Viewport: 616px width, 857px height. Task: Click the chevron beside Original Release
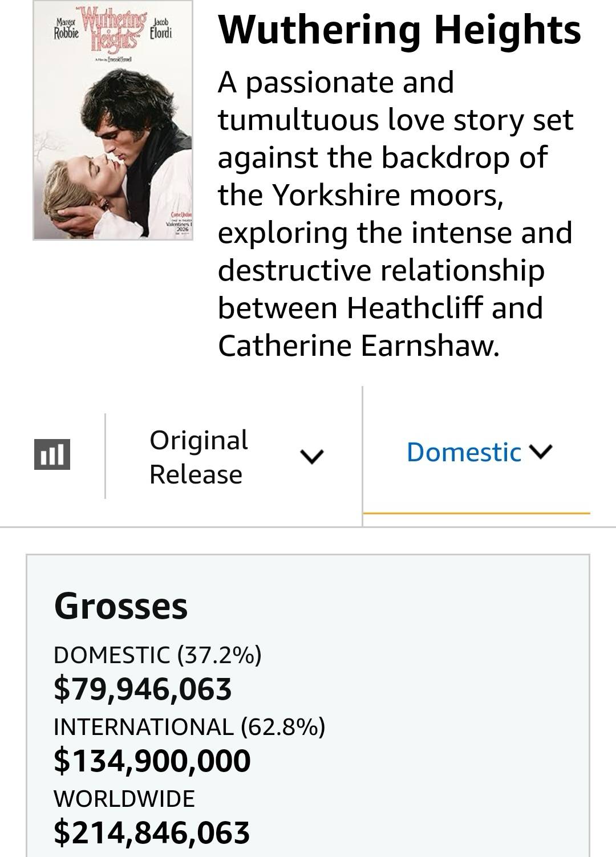[312, 456]
